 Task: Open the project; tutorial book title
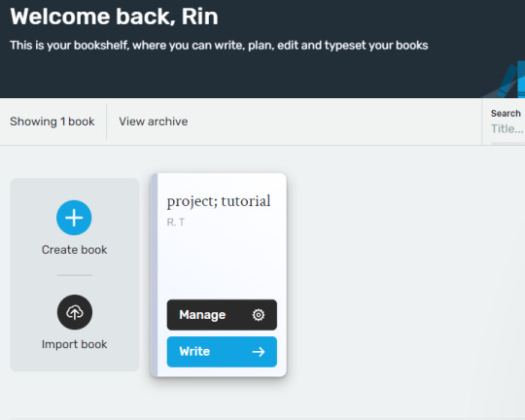pyautogui.click(x=219, y=201)
